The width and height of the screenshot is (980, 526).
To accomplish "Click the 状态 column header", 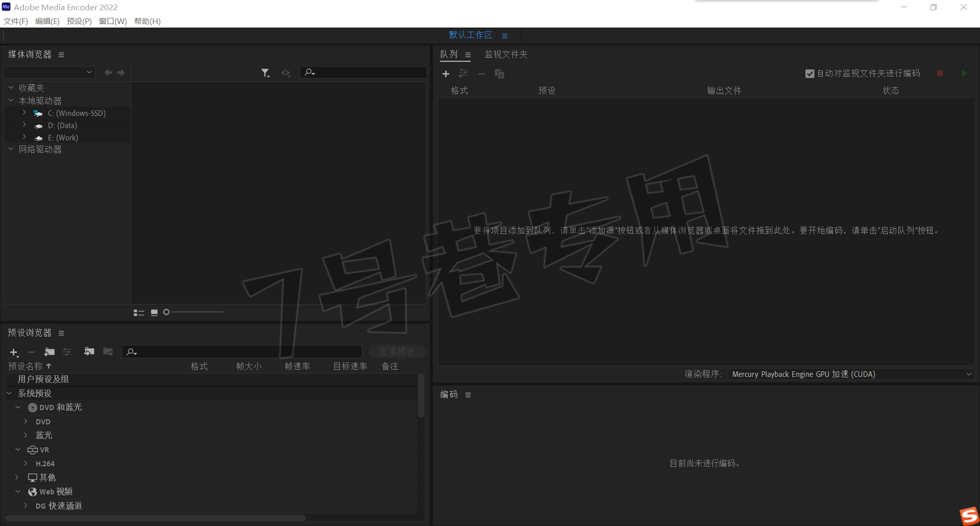I will click(x=891, y=90).
